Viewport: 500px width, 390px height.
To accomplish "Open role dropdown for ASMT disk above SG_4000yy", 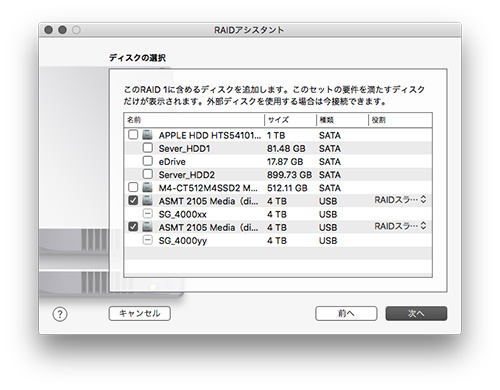I will tap(400, 226).
